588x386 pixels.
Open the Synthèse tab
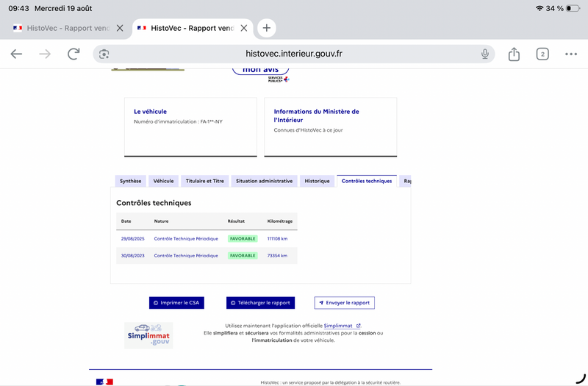click(131, 181)
